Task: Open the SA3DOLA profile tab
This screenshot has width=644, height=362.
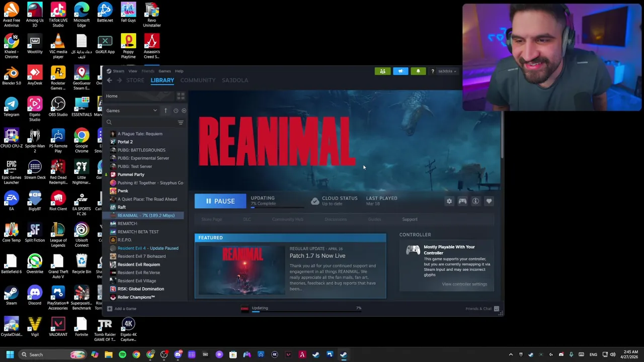Action: pos(235,80)
